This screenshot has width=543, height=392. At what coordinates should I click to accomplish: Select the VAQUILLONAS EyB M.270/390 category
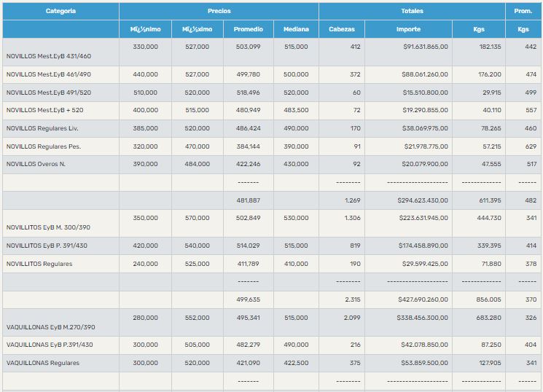click(50, 327)
